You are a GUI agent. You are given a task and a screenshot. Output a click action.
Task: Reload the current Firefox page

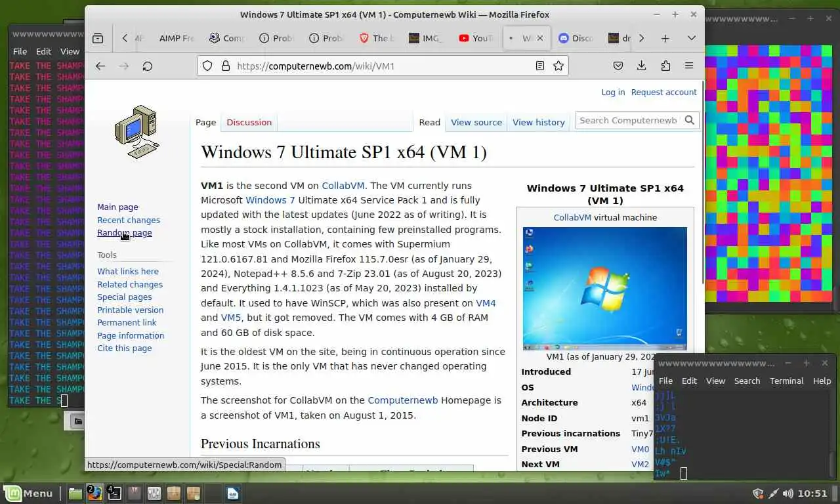pos(148,66)
